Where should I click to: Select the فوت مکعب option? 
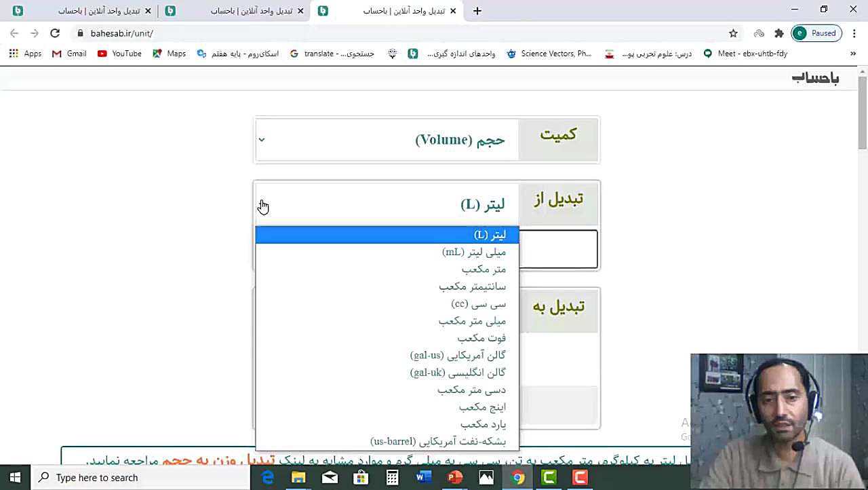387,338
